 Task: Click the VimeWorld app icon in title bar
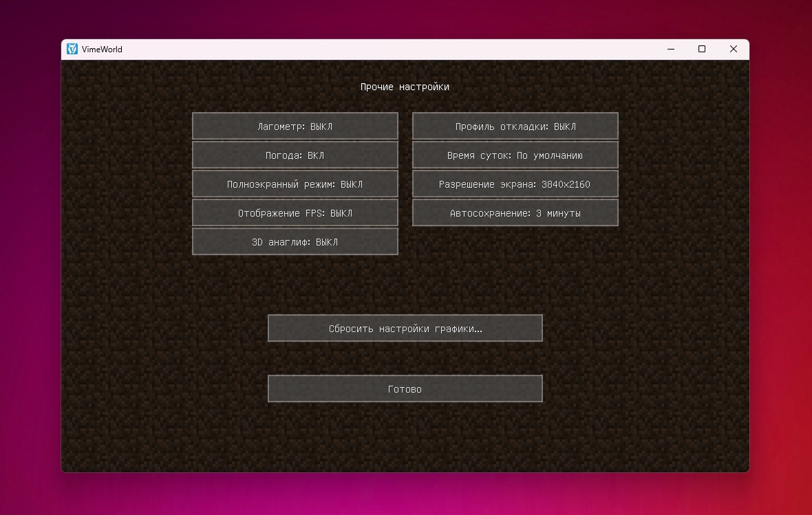(x=72, y=49)
